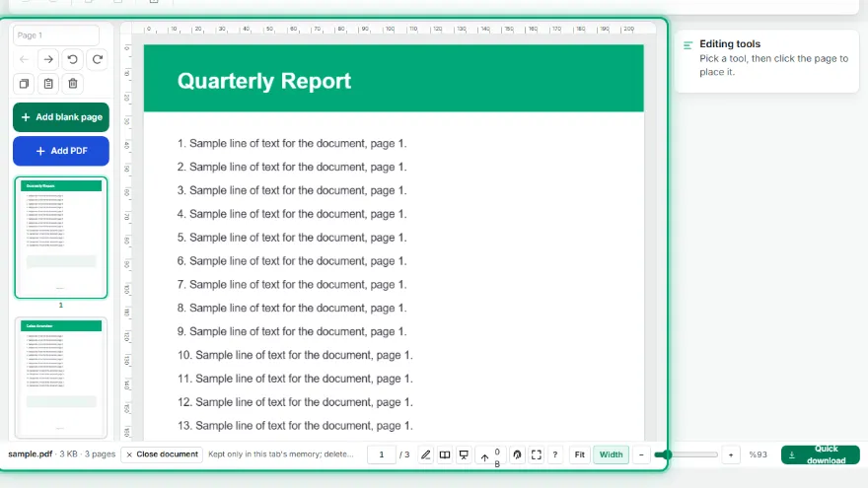The width and height of the screenshot is (868, 488).
Task: Click the Quarterly Report heading
Action: coord(264,81)
